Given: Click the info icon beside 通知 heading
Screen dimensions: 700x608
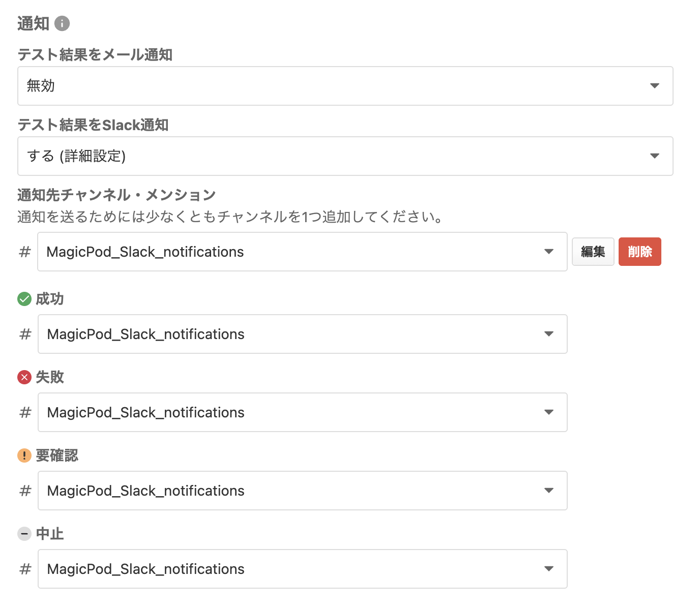Looking at the screenshot, I should point(62,23).
